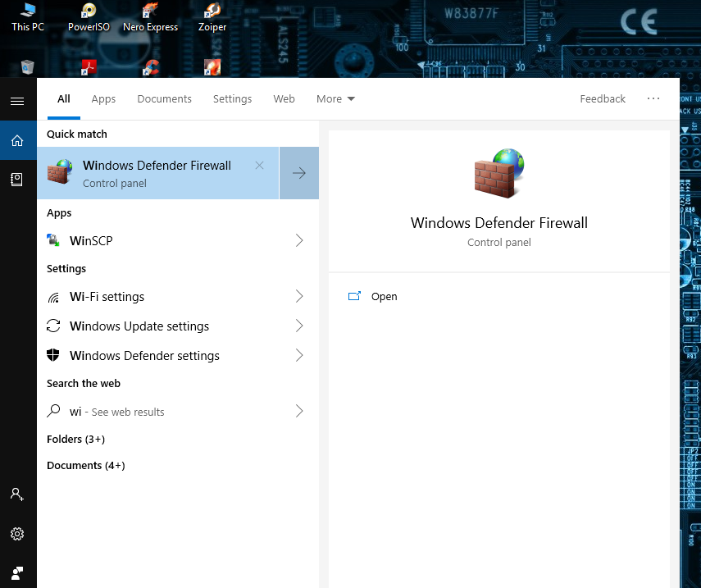Dismiss the quick match with the X

coord(259,165)
